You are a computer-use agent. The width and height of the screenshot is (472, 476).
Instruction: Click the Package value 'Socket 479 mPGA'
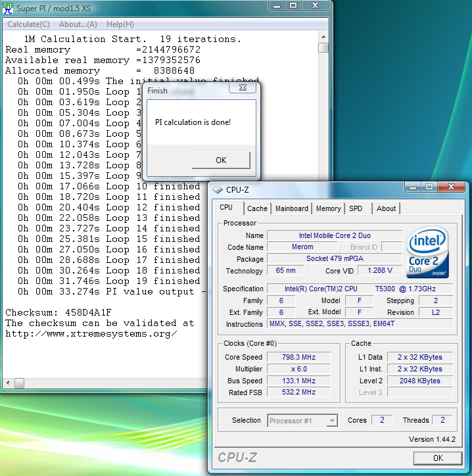click(335, 258)
